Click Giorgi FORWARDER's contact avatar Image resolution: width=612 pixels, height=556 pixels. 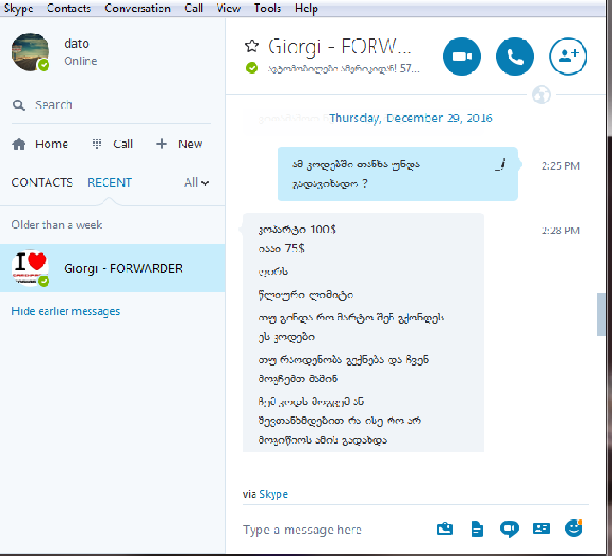(x=30, y=268)
